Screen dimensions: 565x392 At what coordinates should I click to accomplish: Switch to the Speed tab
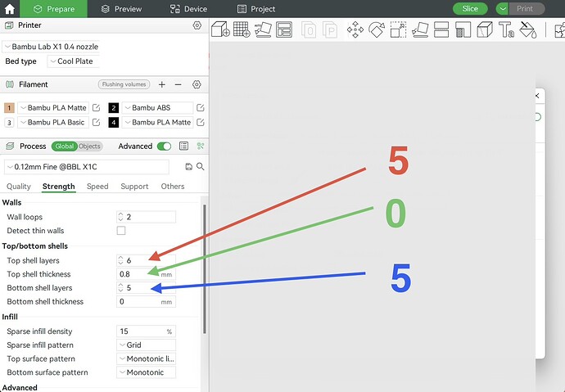pyautogui.click(x=97, y=186)
